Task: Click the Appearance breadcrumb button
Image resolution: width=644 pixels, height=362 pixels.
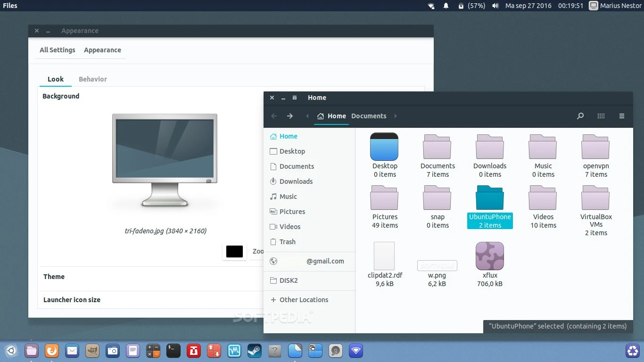Action: [x=102, y=50]
